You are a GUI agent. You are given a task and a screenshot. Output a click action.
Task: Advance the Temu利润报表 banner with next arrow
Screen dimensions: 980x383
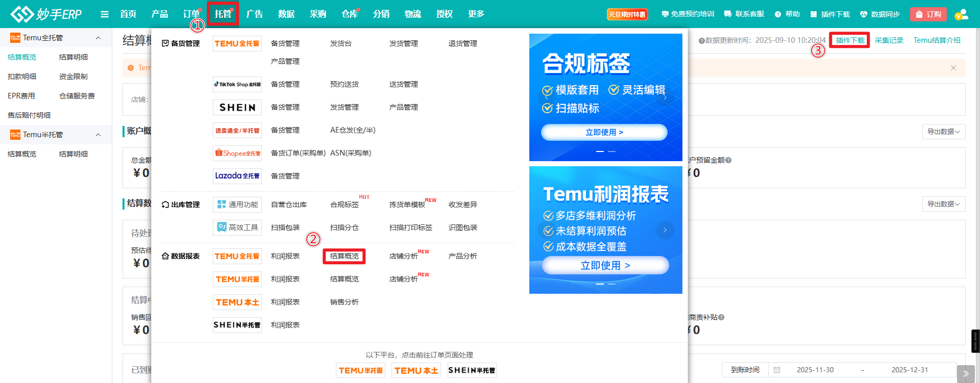point(665,230)
